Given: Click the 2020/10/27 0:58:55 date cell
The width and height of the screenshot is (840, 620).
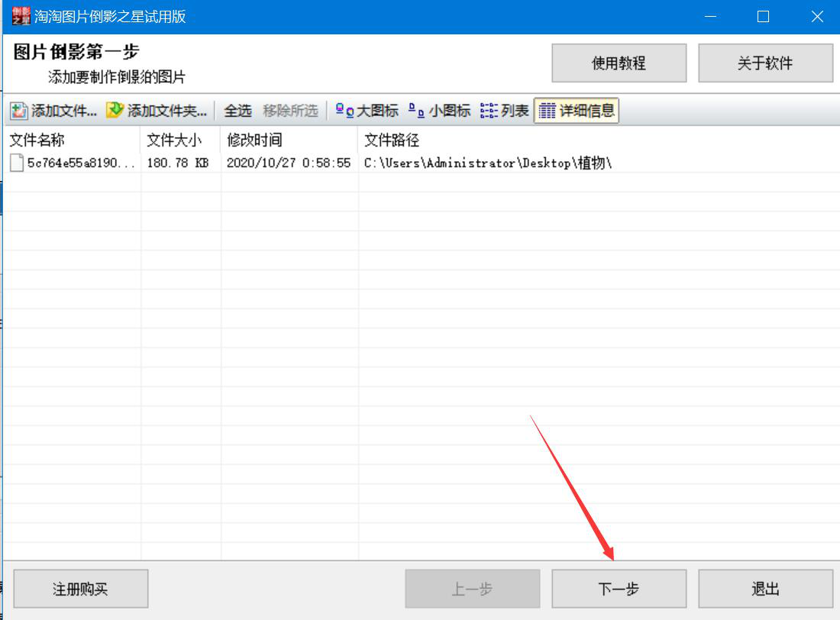Looking at the screenshot, I should click(x=288, y=163).
